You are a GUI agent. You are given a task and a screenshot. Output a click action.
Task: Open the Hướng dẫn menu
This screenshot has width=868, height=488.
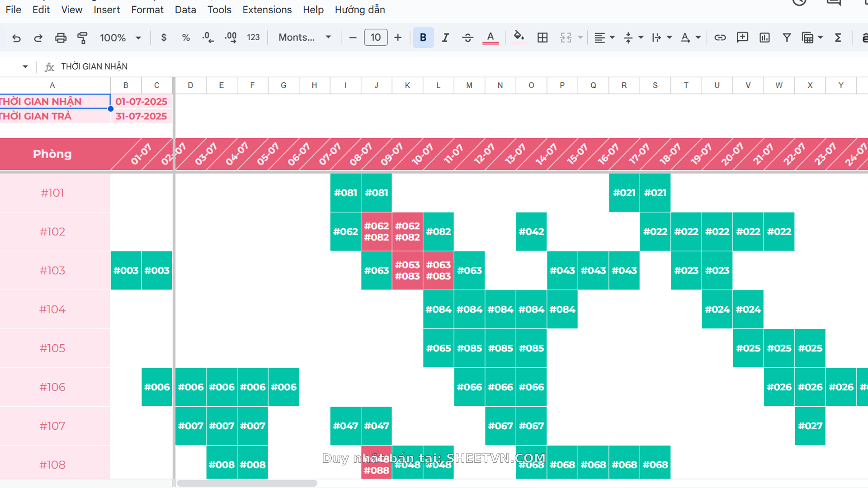[359, 10]
